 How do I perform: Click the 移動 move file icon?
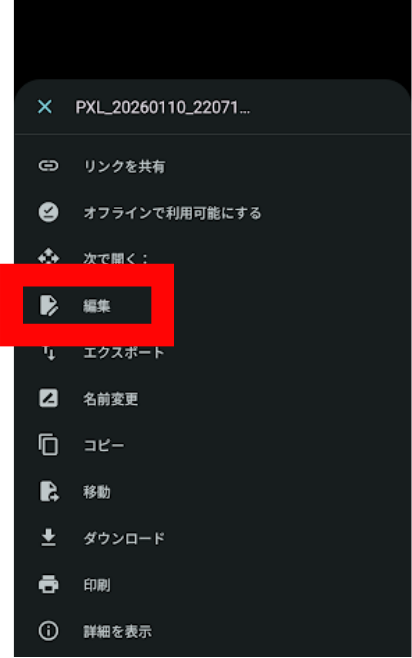pos(49,491)
